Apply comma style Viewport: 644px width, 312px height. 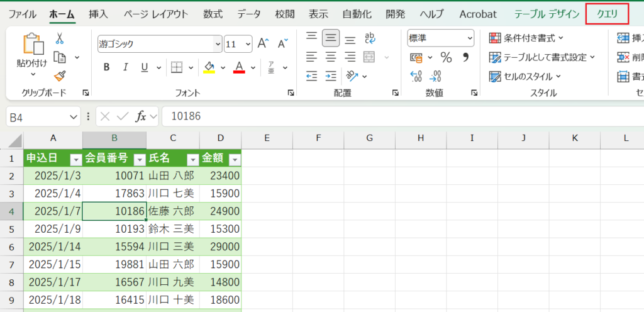pos(465,57)
